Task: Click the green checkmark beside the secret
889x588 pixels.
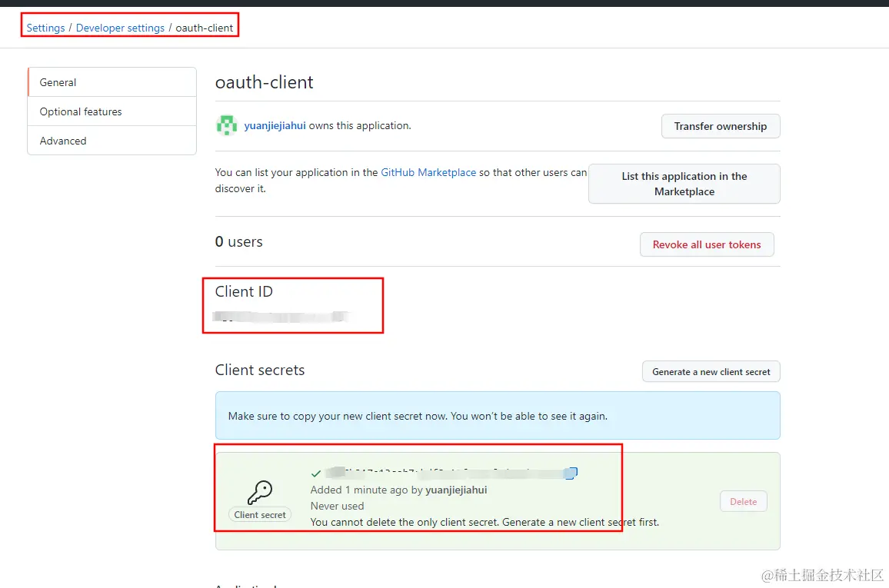Action: (316, 473)
